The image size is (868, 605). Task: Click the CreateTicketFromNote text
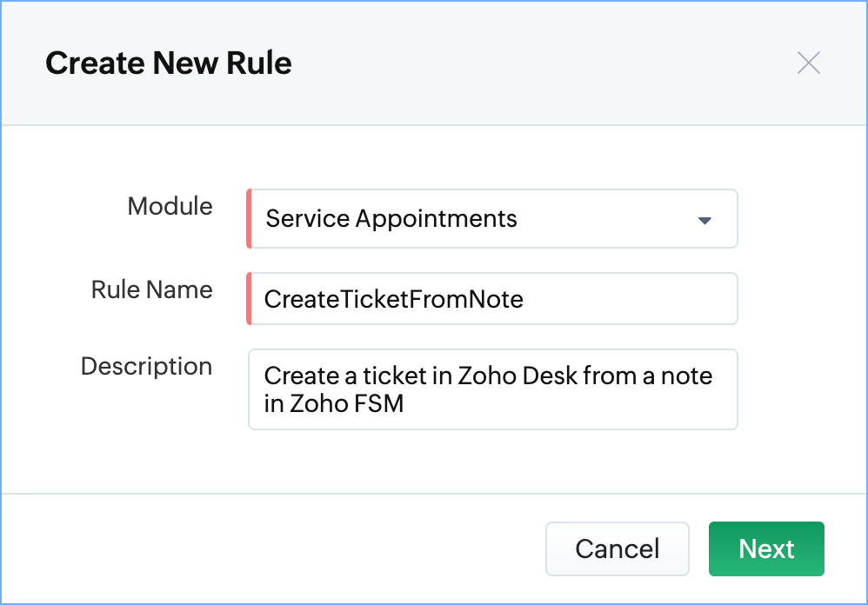394,300
